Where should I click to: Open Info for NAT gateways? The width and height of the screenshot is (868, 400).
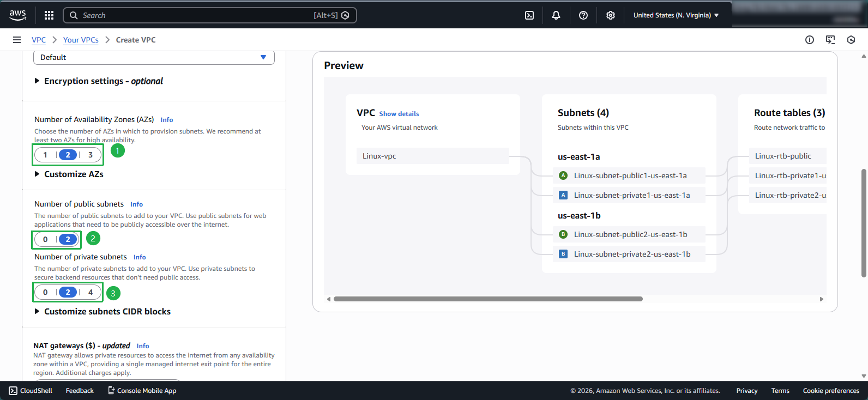point(143,346)
